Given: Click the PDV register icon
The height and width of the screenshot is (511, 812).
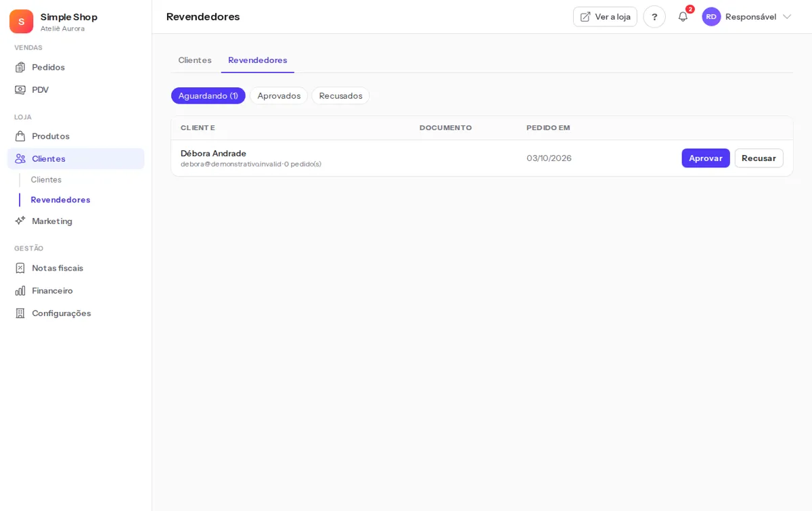Looking at the screenshot, I should click(x=20, y=89).
